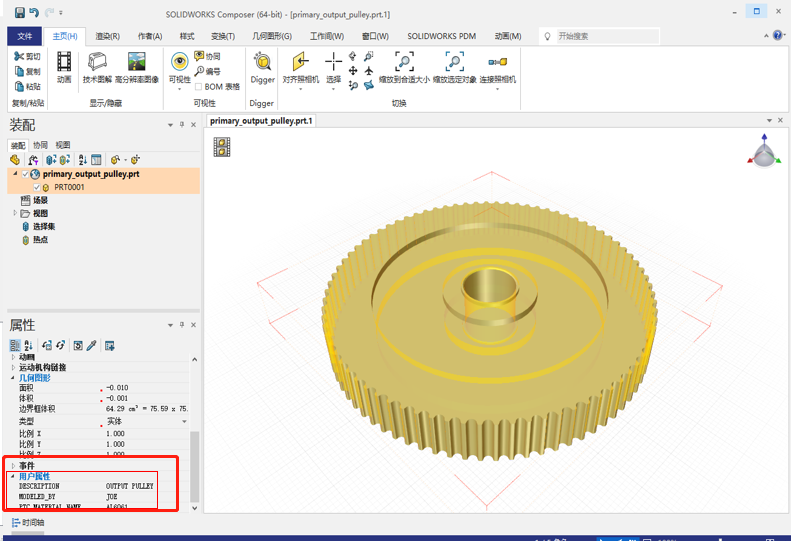Click the properties panel scroll-down arrow

[195, 508]
